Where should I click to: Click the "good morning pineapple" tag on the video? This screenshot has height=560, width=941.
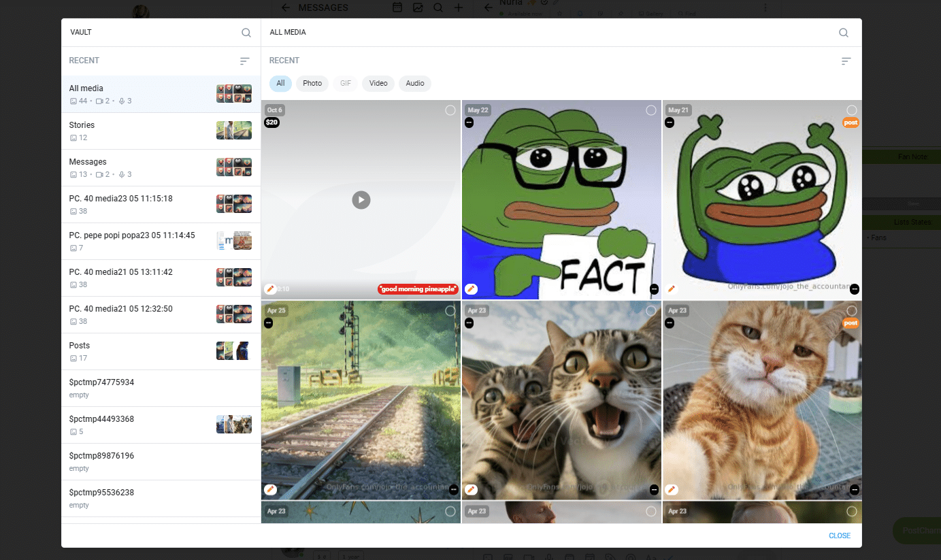pos(418,289)
